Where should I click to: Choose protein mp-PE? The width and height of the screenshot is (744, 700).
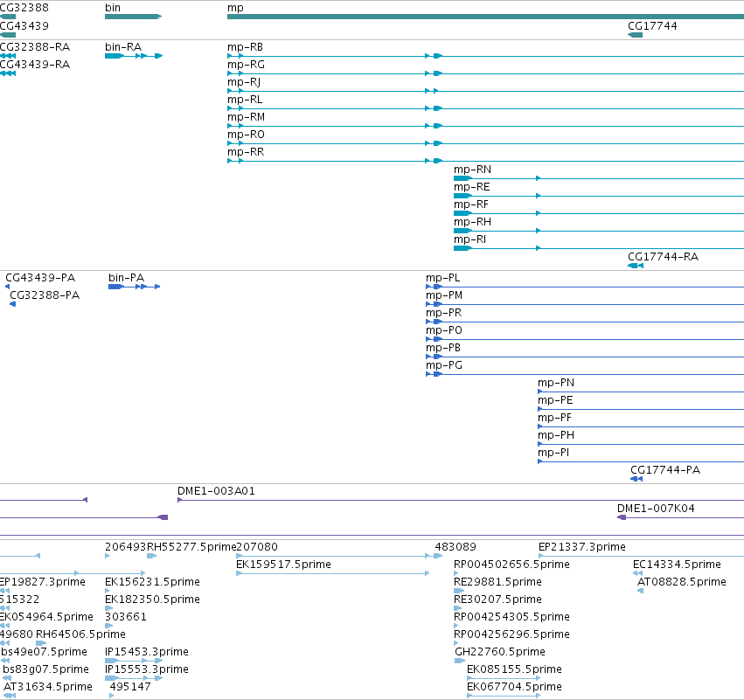click(x=555, y=401)
